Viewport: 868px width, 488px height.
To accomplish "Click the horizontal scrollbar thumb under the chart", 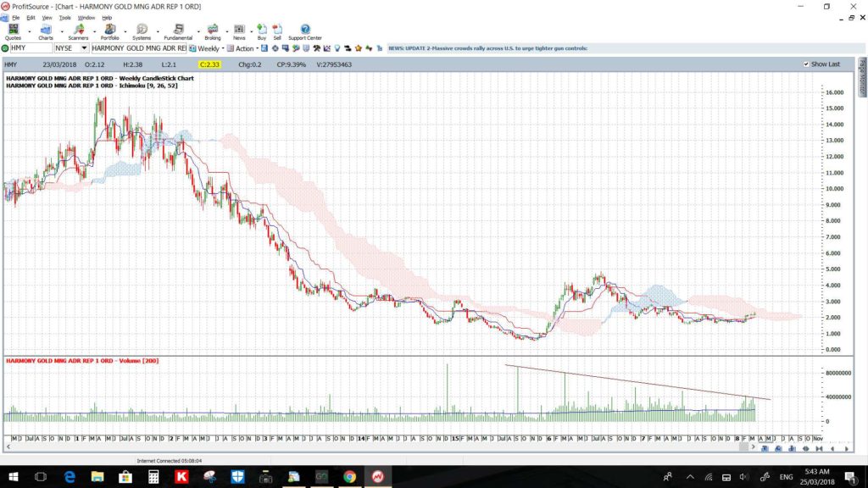I will [744, 447].
